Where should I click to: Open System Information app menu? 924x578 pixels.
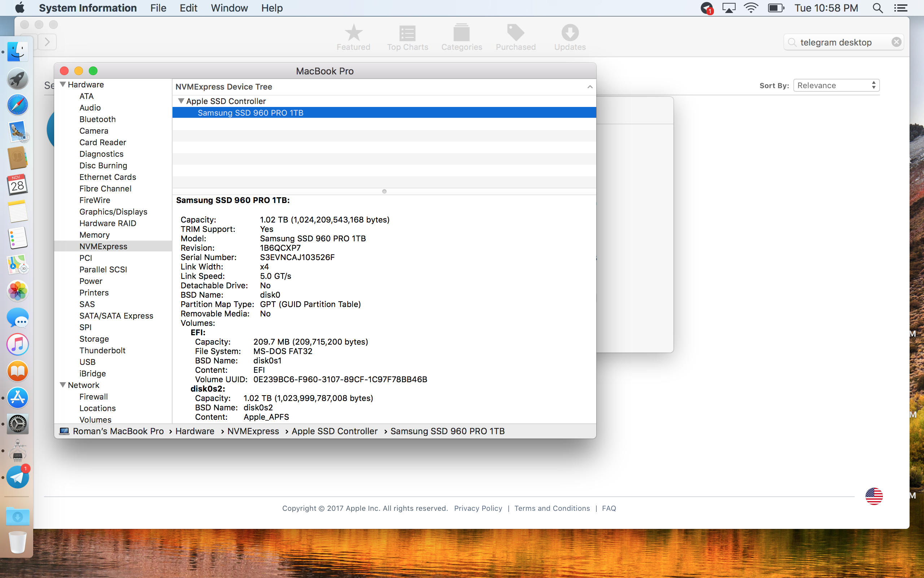click(87, 8)
